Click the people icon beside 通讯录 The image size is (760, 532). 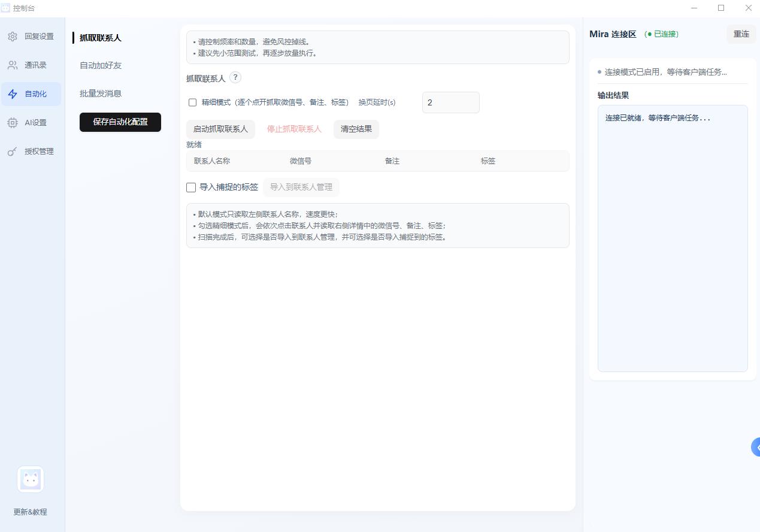pyautogui.click(x=13, y=65)
